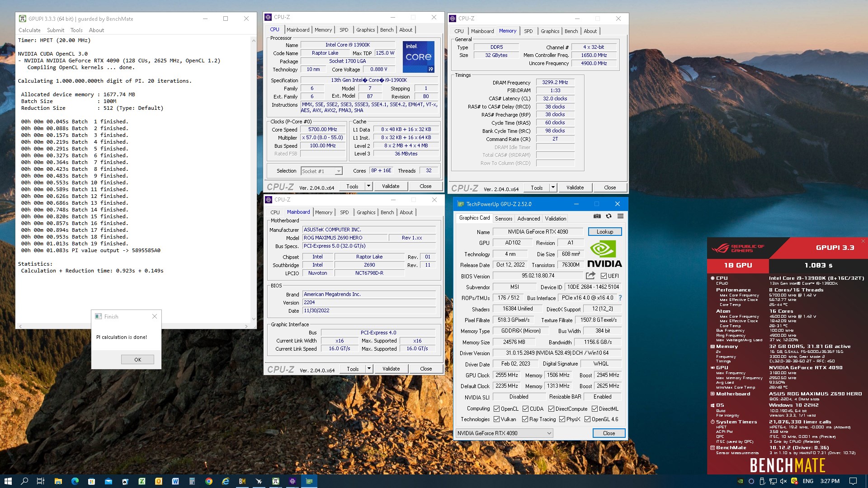Click the GPUPI scrollbar down arrow

(254, 319)
